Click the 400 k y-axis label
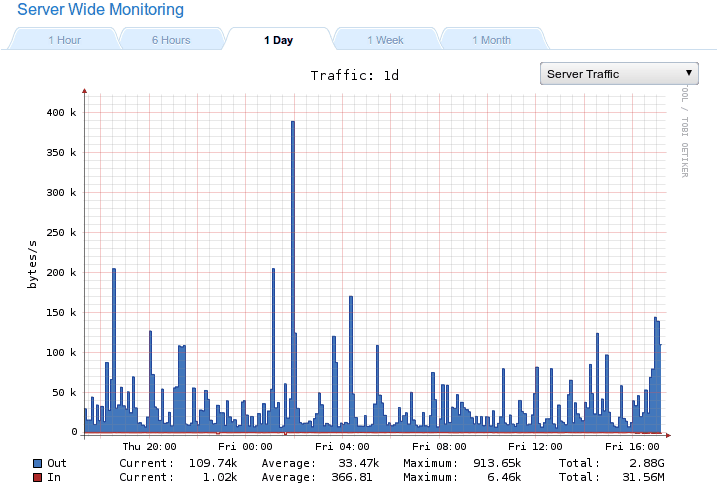This screenshot has height=495, width=720. click(60, 113)
